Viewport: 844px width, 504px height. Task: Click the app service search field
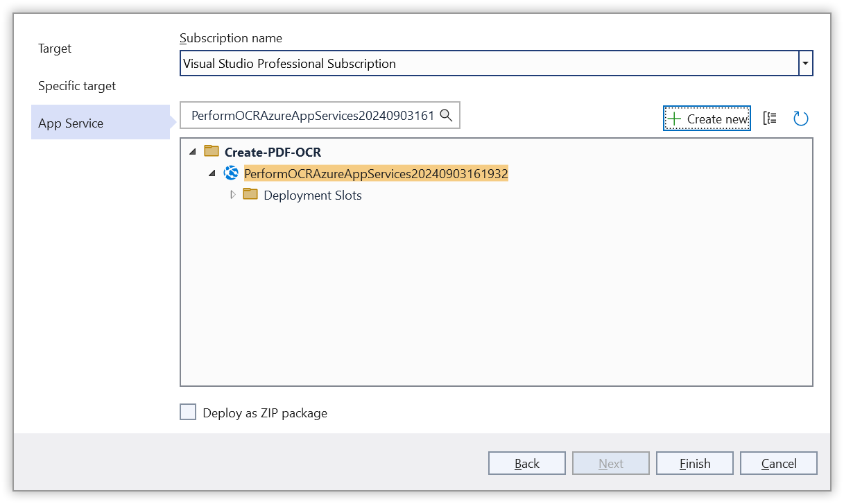(312, 116)
